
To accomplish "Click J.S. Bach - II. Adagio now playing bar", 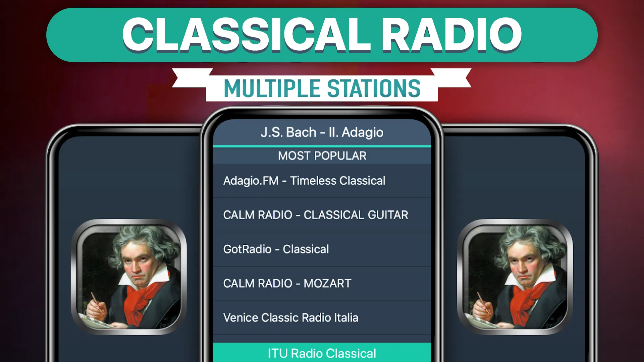I will click(322, 132).
